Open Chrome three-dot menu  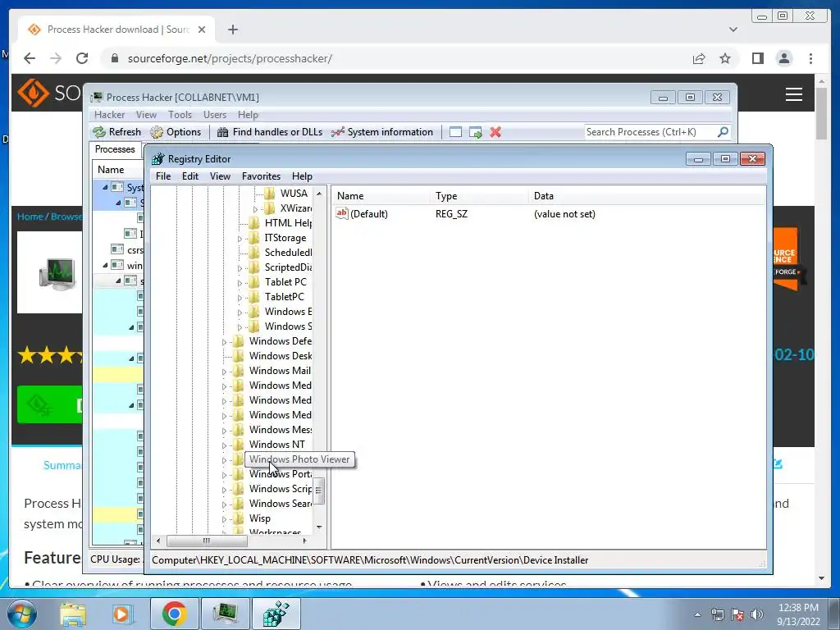pyautogui.click(x=810, y=58)
